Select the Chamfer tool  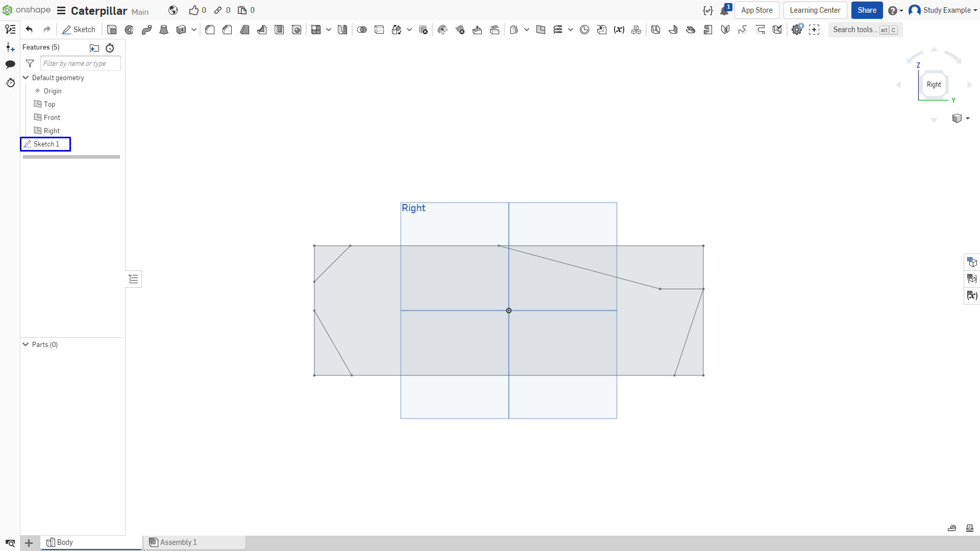click(x=227, y=30)
